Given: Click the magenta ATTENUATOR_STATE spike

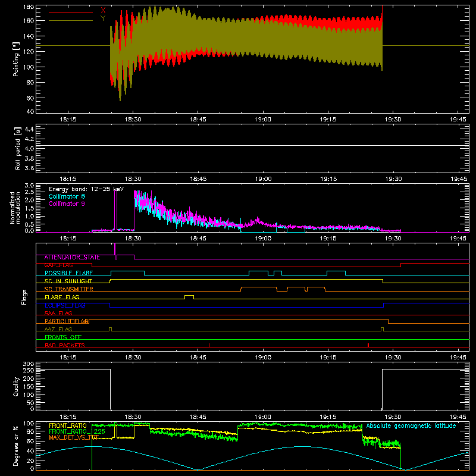Looking at the screenshot, I should pos(115,249).
